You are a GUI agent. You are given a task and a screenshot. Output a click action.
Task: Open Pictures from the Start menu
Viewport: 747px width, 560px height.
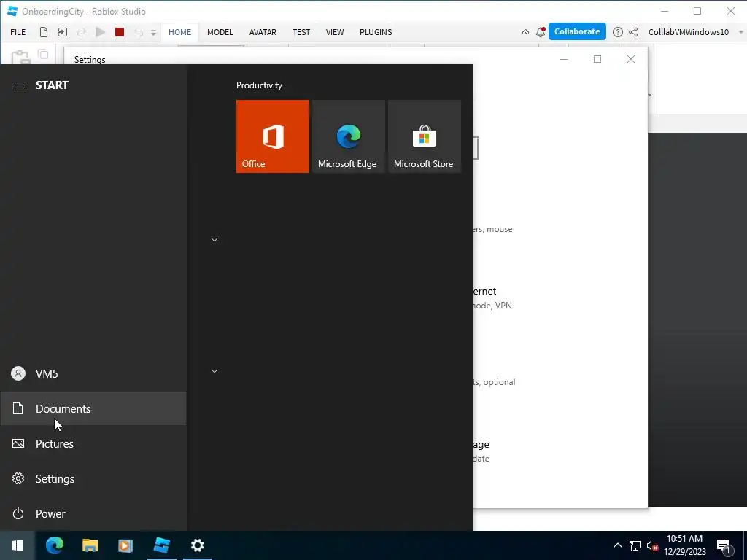(x=93, y=443)
